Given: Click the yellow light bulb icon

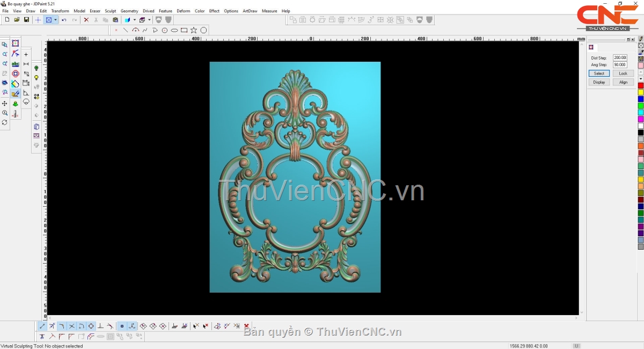Looking at the screenshot, I should (x=36, y=78).
